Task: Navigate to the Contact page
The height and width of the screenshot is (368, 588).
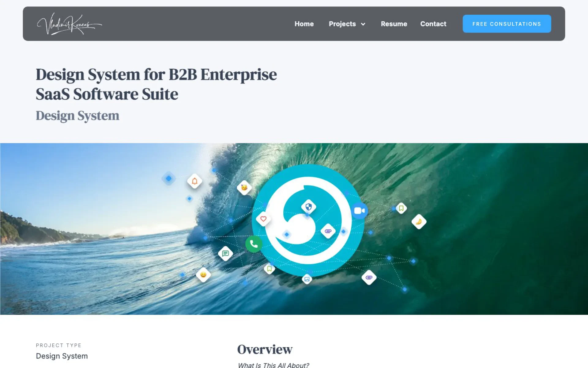Action: (x=433, y=24)
